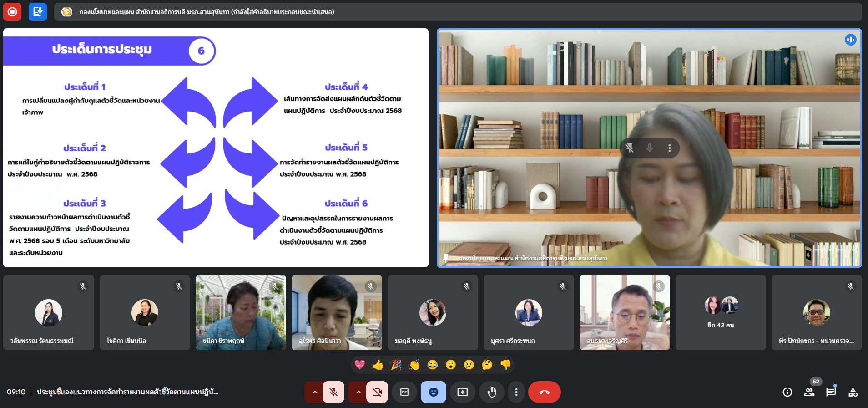Send the thumbs up reaction
Image resolution: width=868 pixels, height=408 pixels.
pos(378,364)
